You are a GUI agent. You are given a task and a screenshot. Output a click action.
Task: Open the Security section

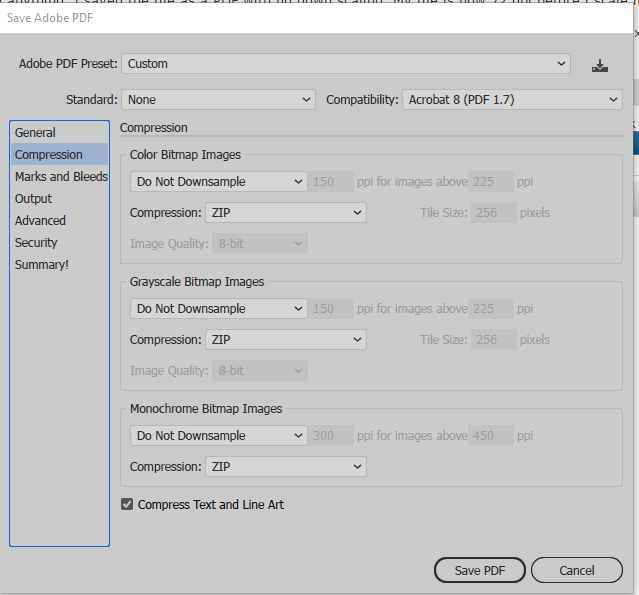(x=59, y=242)
